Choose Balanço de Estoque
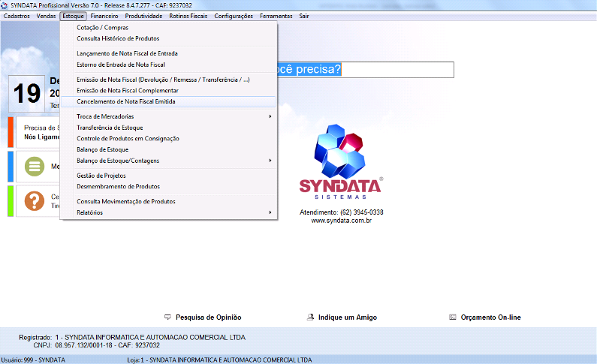The image size is (597, 364). coord(168,149)
